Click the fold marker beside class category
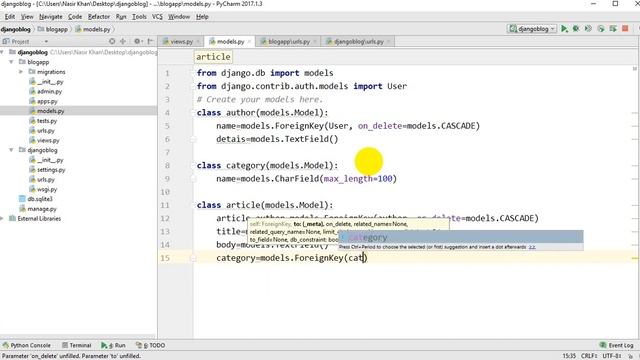The image size is (640, 360). (x=194, y=165)
